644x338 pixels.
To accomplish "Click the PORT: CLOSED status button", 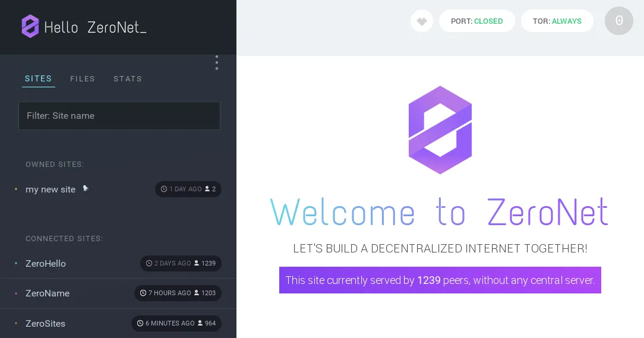I will 477,21.
